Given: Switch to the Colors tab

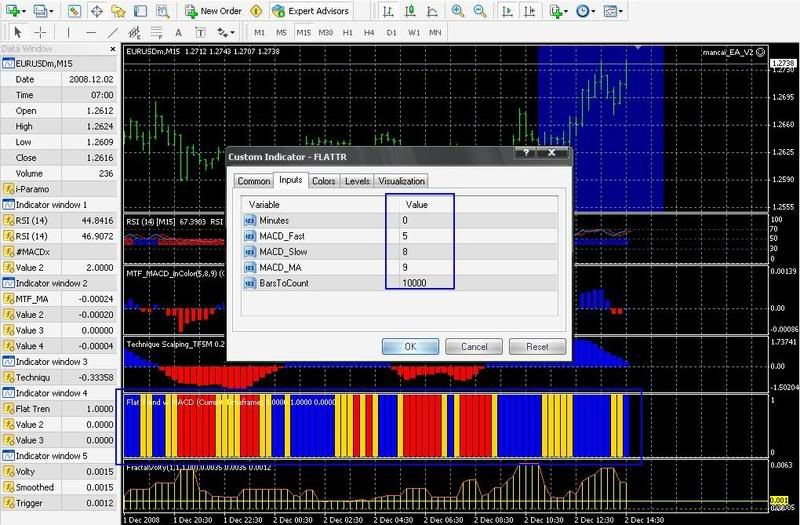Looking at the screenshot, I should point(323,181).
